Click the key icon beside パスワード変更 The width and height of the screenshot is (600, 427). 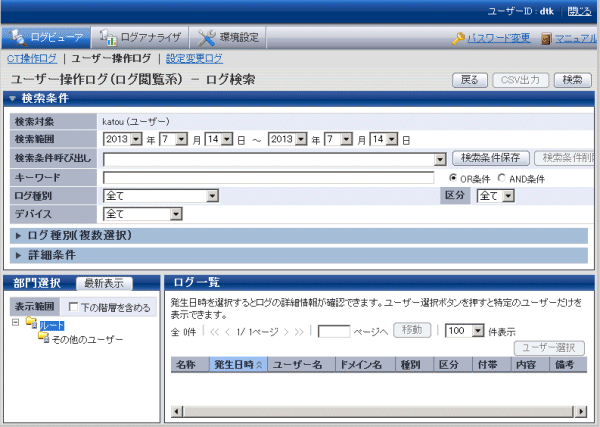click(x=458, y=38)
